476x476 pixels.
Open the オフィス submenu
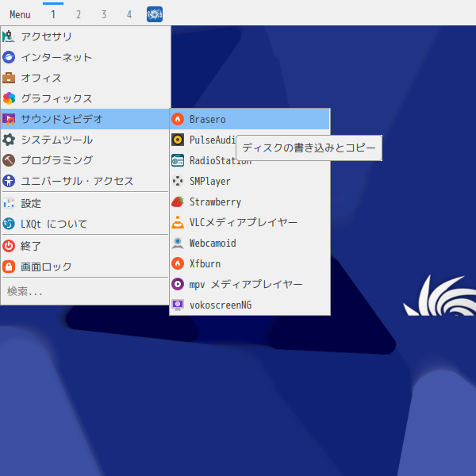tap(85, 78)
